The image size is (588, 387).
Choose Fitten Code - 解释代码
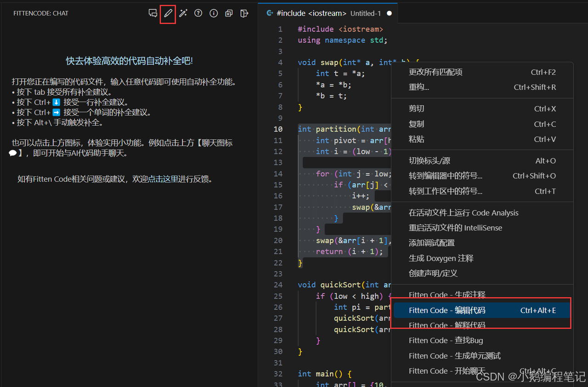(x=482, y=325)
